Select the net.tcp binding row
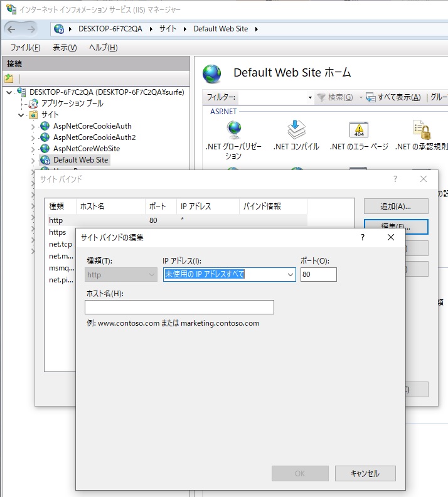The image size is (448, 497). tap(60, 244)
